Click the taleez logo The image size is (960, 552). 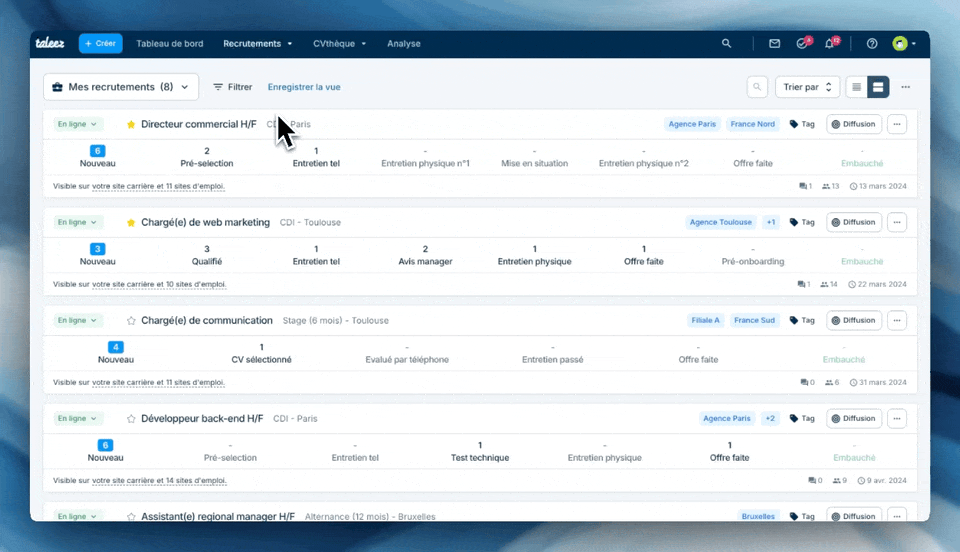tap(50, 43)
